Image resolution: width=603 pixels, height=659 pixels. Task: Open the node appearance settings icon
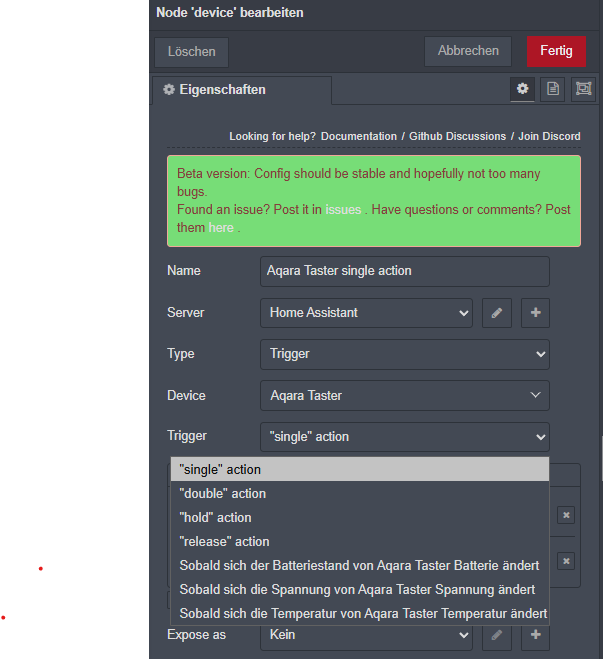pyautogui.click(x=582, y=89)
